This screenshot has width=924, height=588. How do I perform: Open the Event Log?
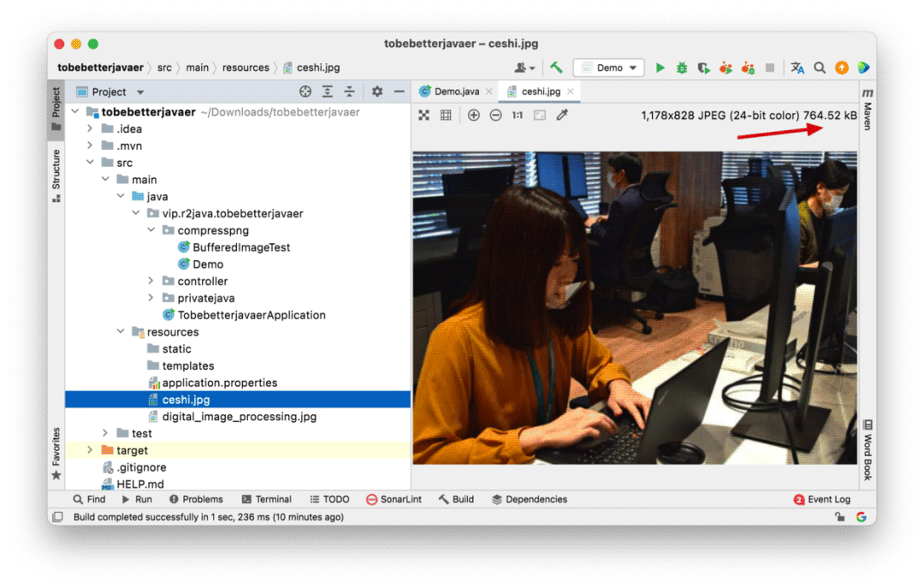822,499
